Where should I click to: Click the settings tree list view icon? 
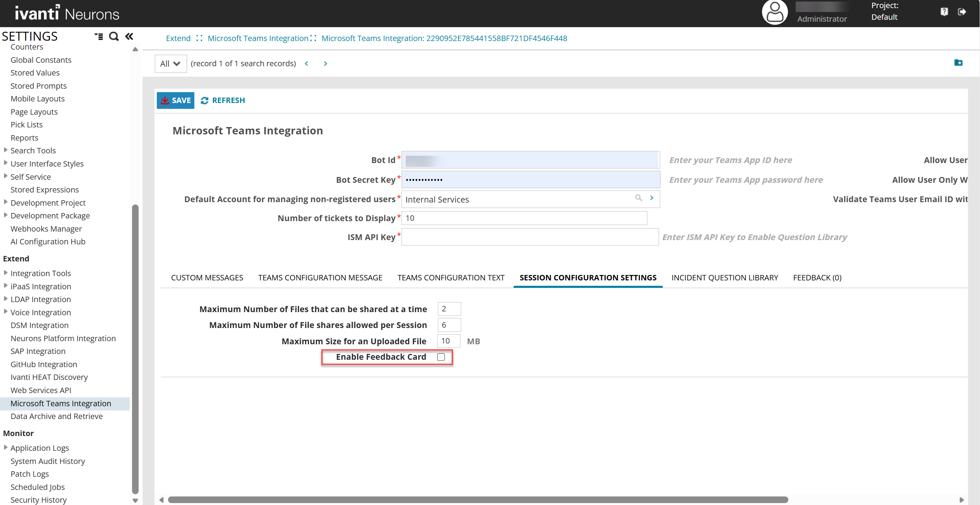99,36
